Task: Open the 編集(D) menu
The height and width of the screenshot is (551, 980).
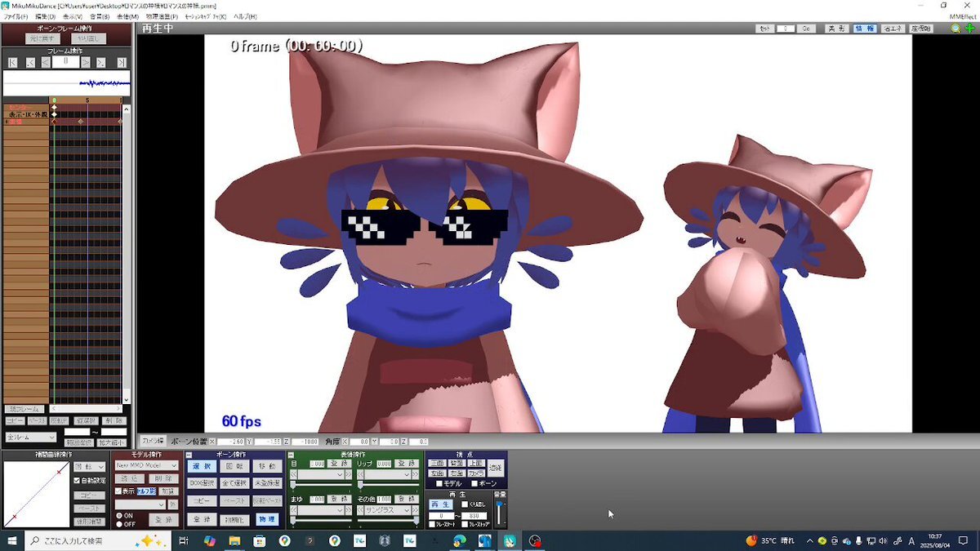Action: (46, 16)
